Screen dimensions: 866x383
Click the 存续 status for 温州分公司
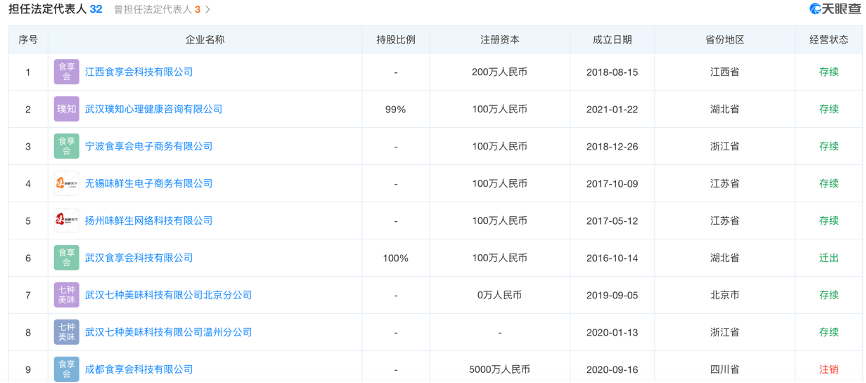pos(829,332)
